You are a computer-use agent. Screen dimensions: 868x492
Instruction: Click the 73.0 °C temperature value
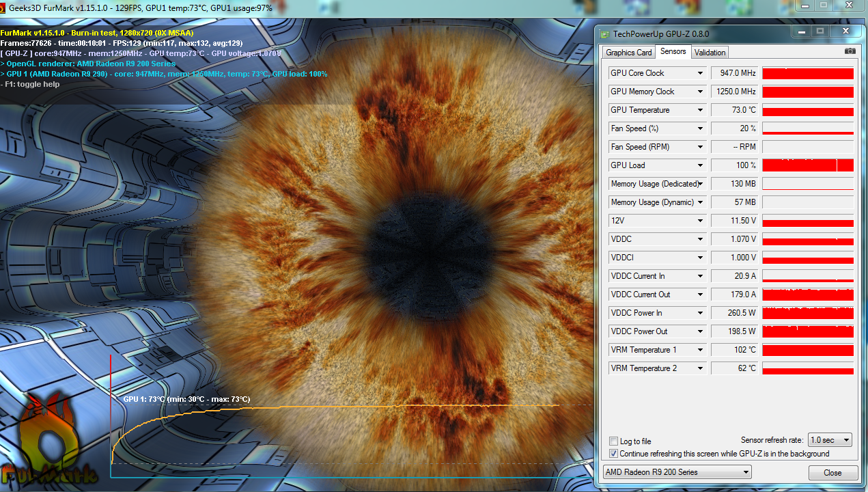tap(734, 110)
